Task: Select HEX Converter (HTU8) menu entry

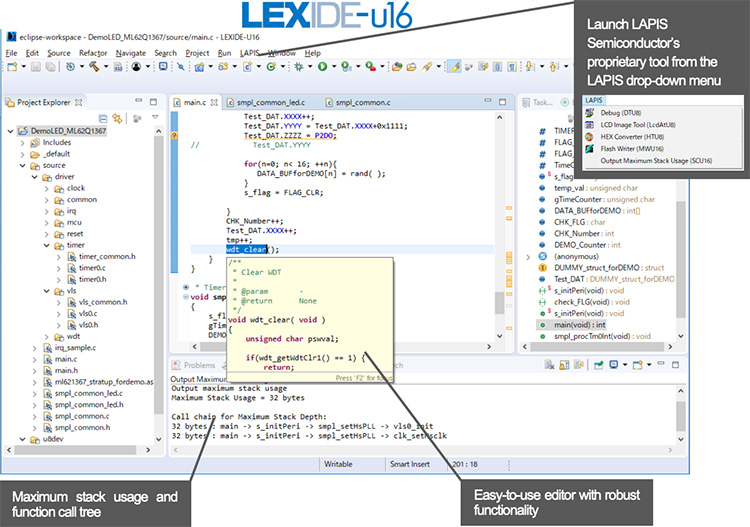Action: pyautogui.click(x=632, y=137)
